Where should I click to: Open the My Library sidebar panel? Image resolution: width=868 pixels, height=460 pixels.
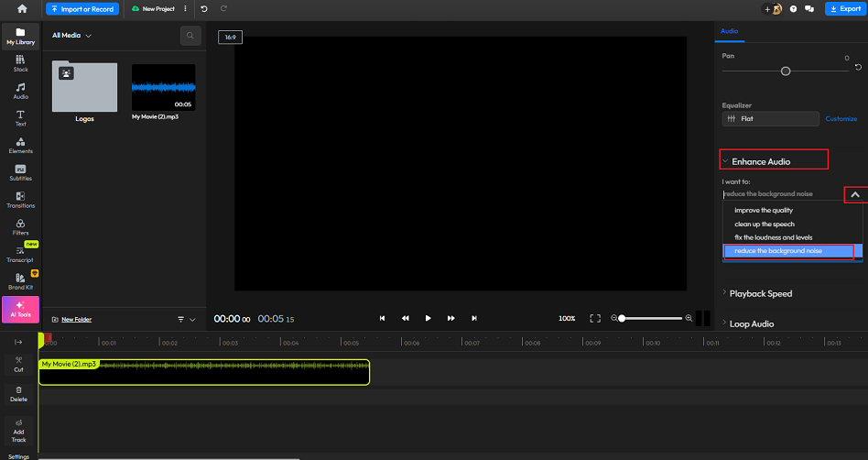[x=20, y=36]
